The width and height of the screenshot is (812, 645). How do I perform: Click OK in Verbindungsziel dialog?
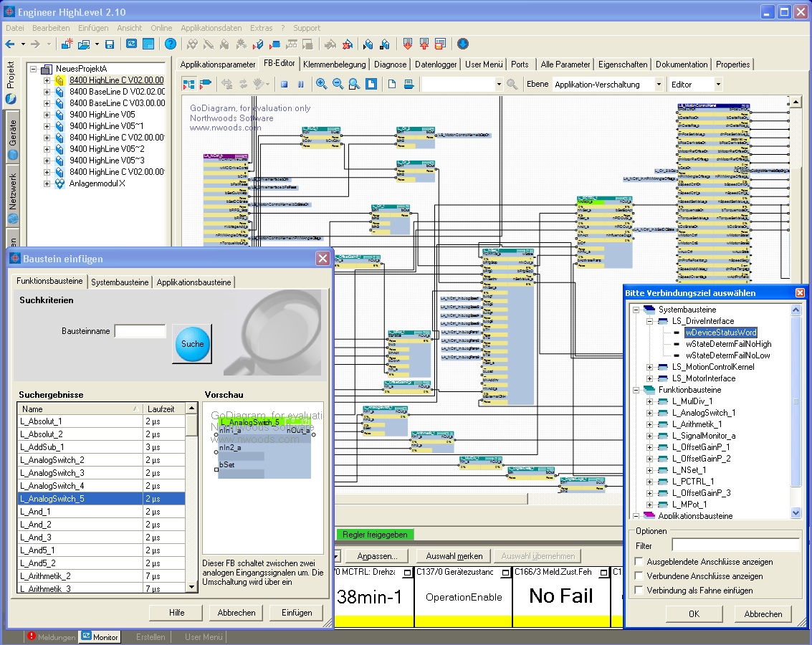click(x=694, y=613)
